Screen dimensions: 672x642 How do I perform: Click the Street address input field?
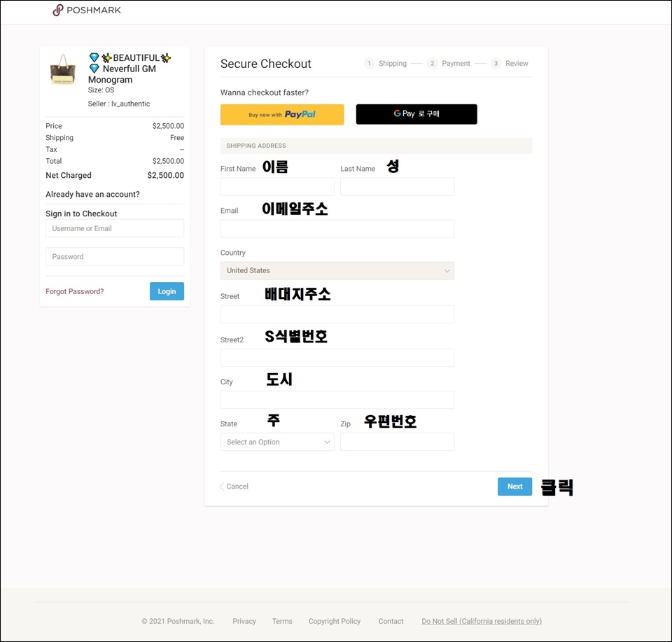point(337,314)
